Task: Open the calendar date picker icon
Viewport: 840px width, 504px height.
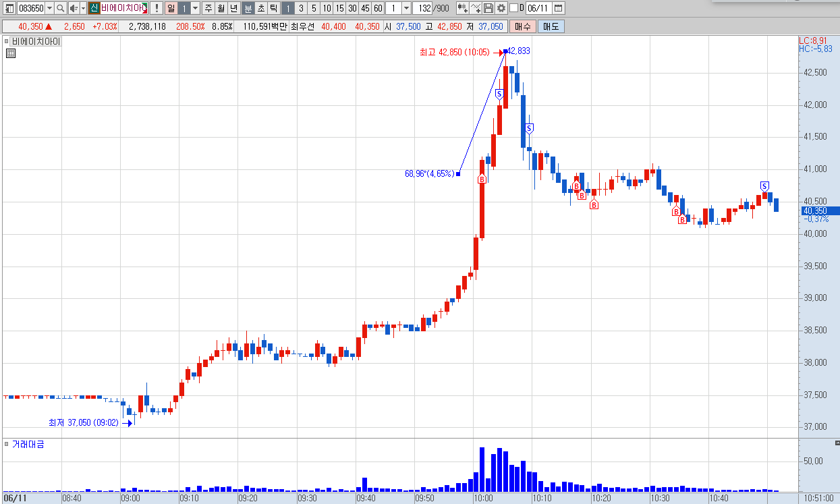Action: 558,8
